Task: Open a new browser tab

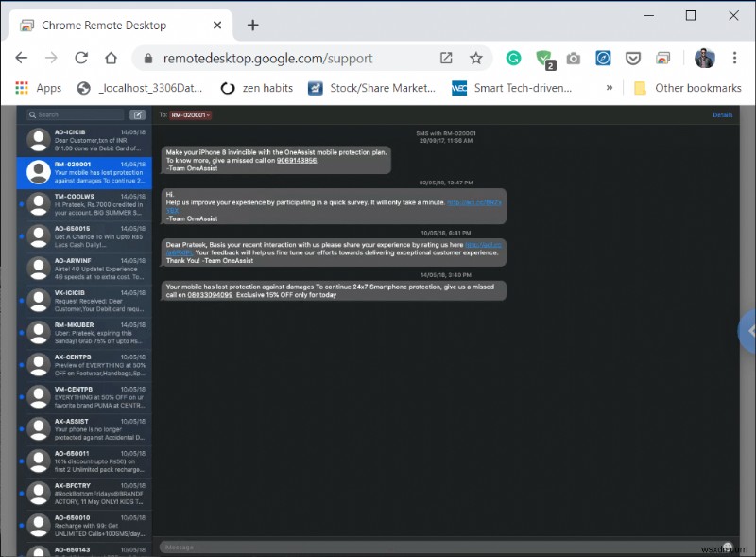Action: 252,26
